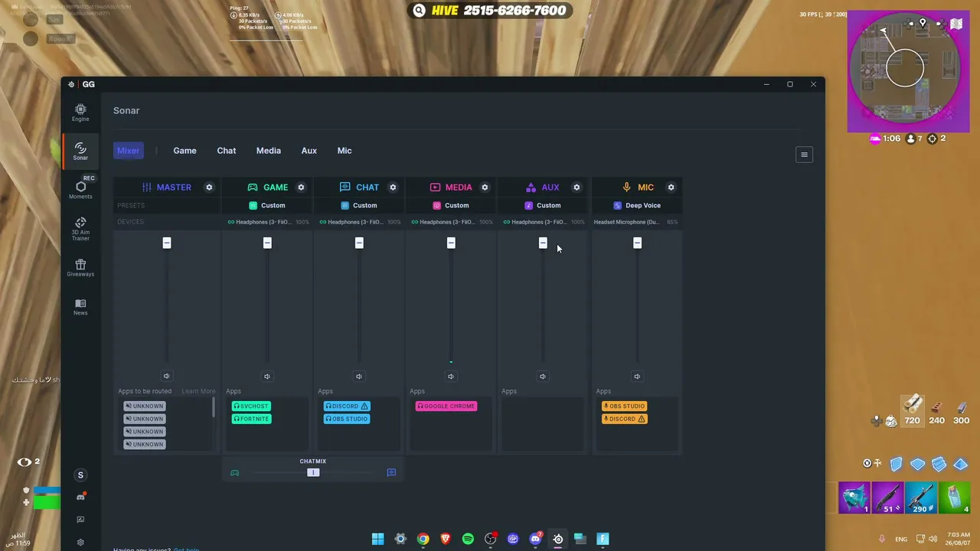Select the Sonar sidebar icon

coord(80,152)
